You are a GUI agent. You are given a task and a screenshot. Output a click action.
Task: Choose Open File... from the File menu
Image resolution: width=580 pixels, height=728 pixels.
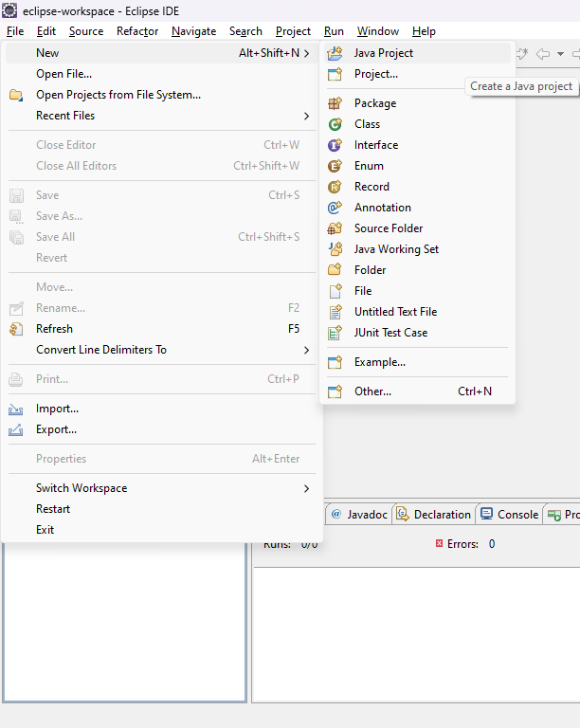point(160,74)
